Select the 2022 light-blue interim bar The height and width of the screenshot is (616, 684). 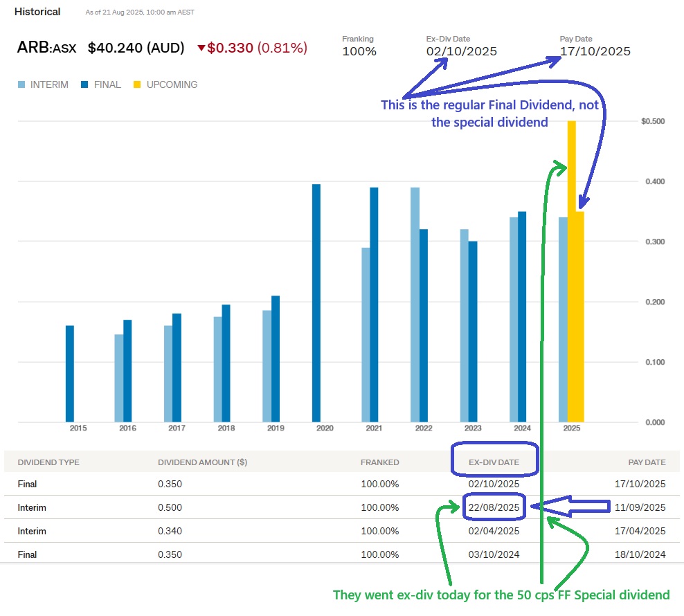415,305
